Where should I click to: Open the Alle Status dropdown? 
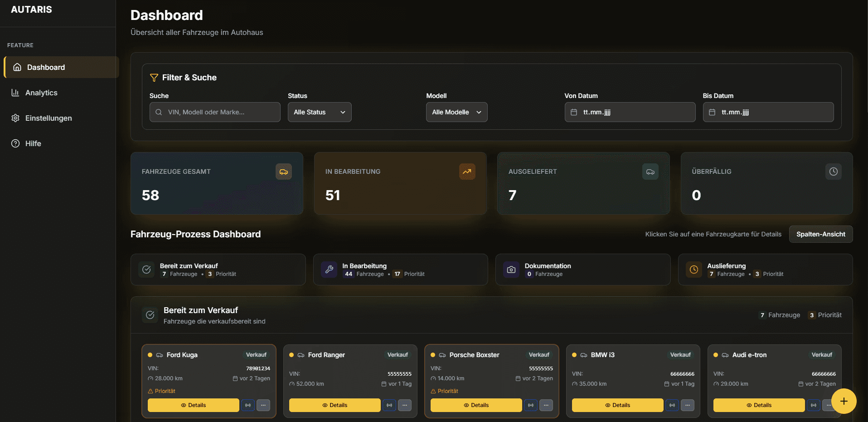[320, 112]
